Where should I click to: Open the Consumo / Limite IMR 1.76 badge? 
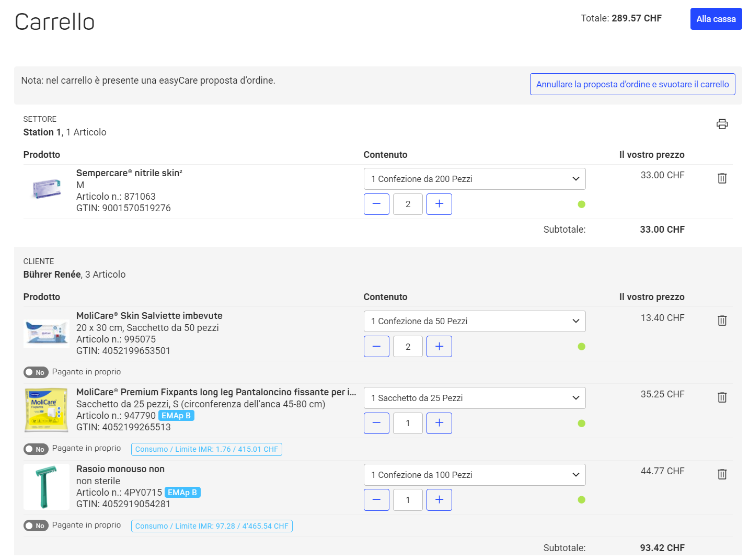(206, 449)
